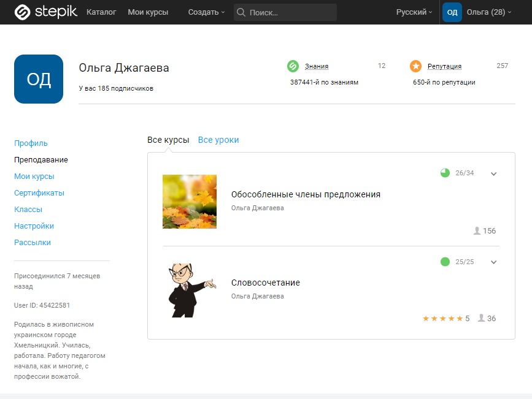Open Профиль in the sidebar
532x399 pixels.
tap(31, 143)
